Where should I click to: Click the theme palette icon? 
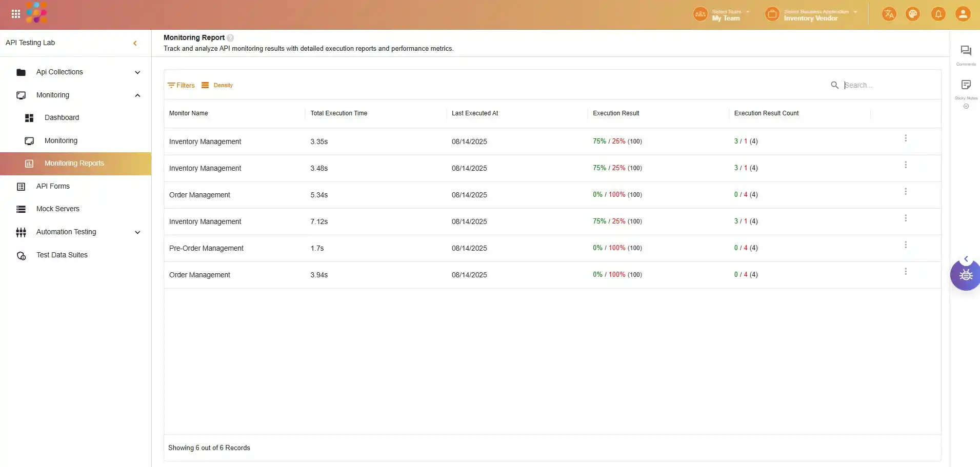(x=913, y=14)
